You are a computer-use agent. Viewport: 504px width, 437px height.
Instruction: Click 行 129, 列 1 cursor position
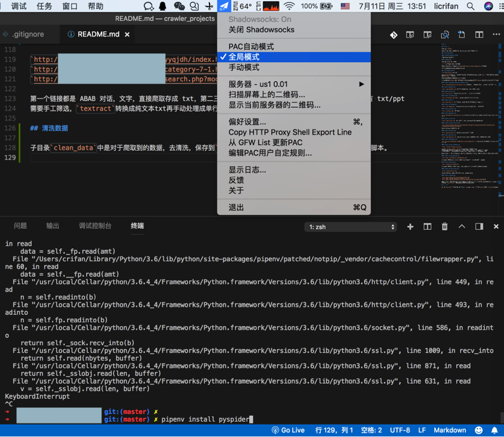pyautogui.click(x=334, y=431)
